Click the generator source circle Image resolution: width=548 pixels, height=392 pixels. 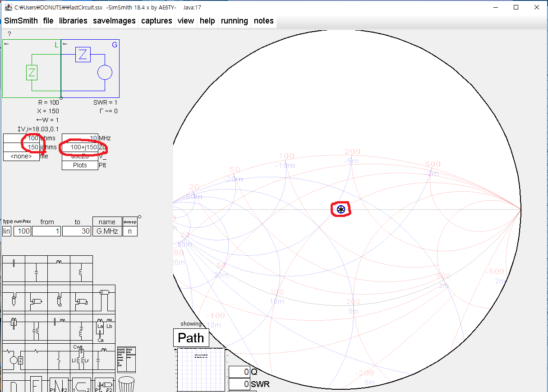click(105, 73)
